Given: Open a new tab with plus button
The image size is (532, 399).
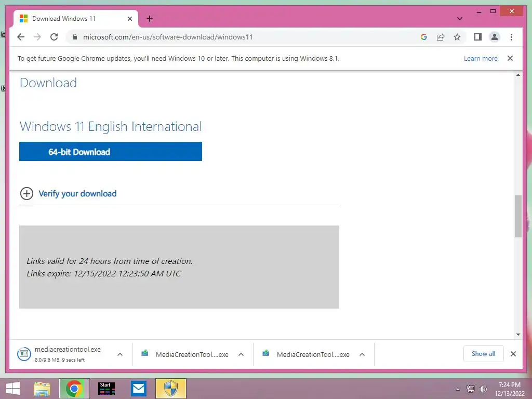Looking at the screenshot, I should coord(150,19).
